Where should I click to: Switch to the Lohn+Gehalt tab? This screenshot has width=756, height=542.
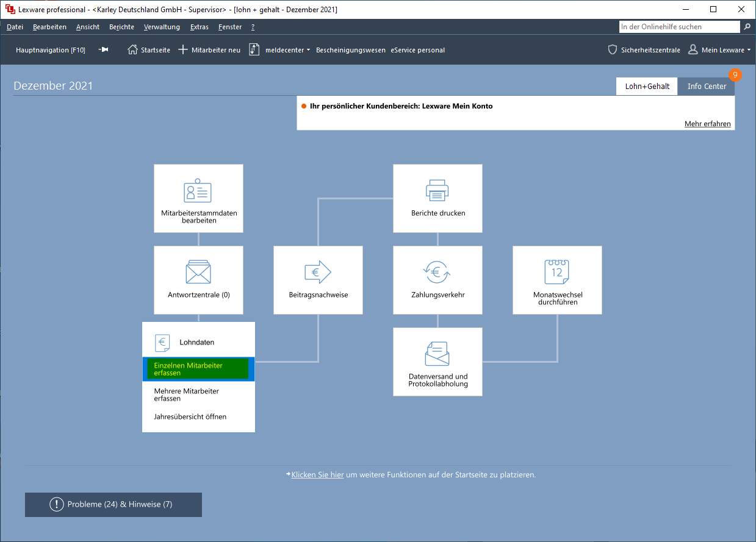647,87
